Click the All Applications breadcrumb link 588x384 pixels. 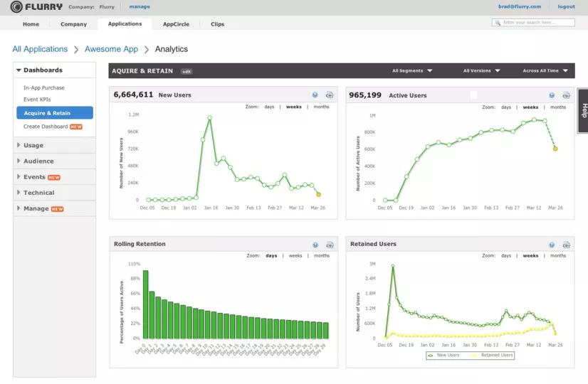pos(40,49)
